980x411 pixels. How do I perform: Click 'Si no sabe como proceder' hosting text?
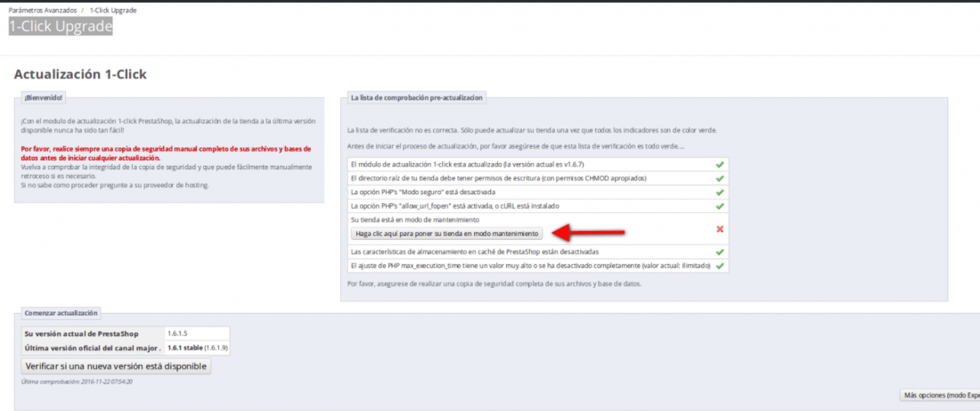115,185
